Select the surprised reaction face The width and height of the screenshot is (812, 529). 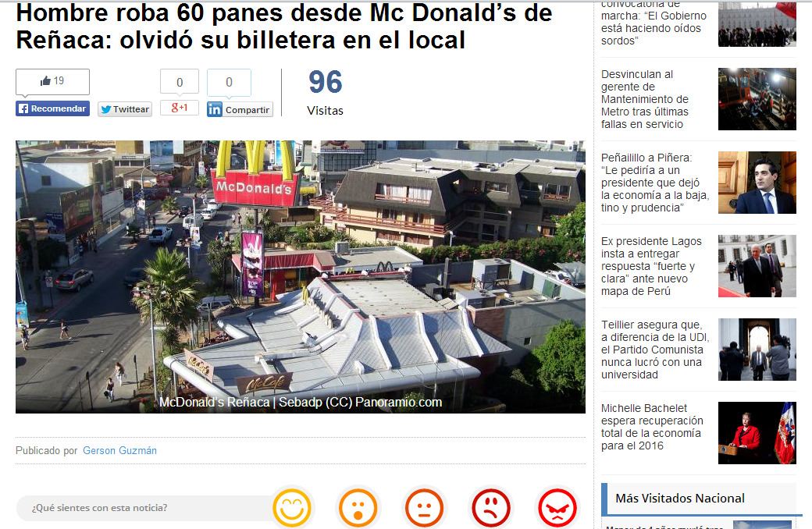pyautogui.click(x=358, y=508)
